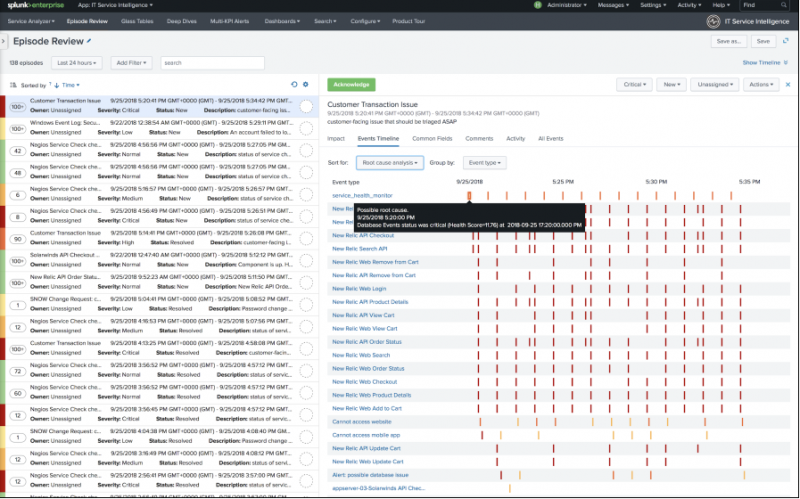Open episode list settings gear
800x499 pixels.
(306, 85)
